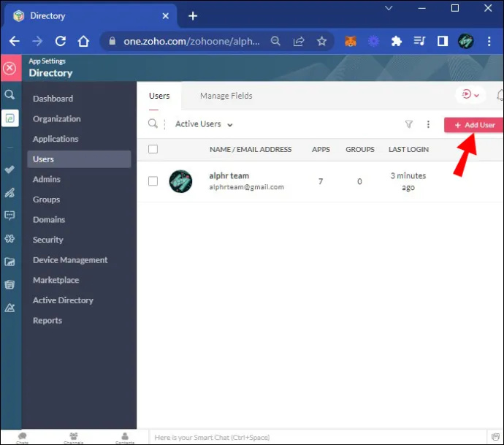The image size is (504, 445).
Task: Open Organization in the sidebar
Action: point(56,118)
